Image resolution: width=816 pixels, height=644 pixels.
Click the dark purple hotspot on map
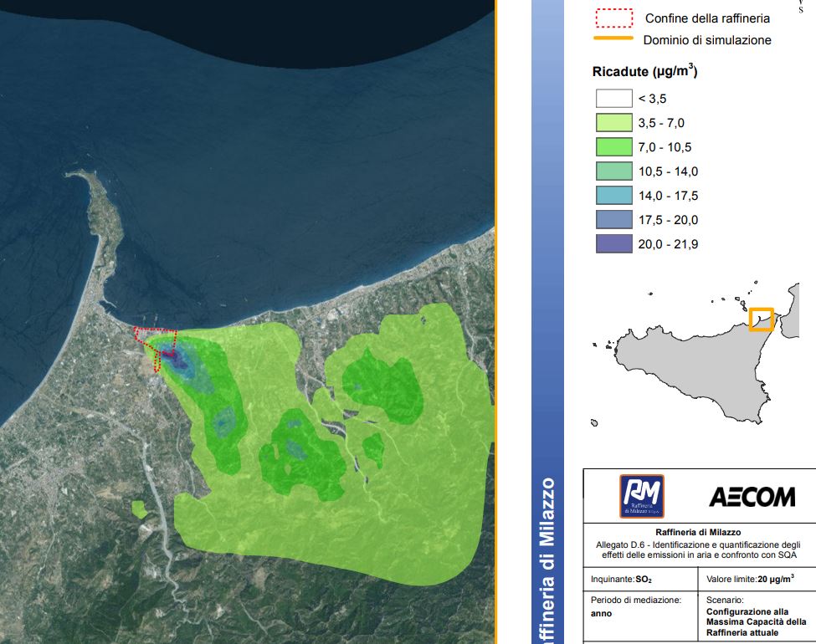[x=174, y=356]
